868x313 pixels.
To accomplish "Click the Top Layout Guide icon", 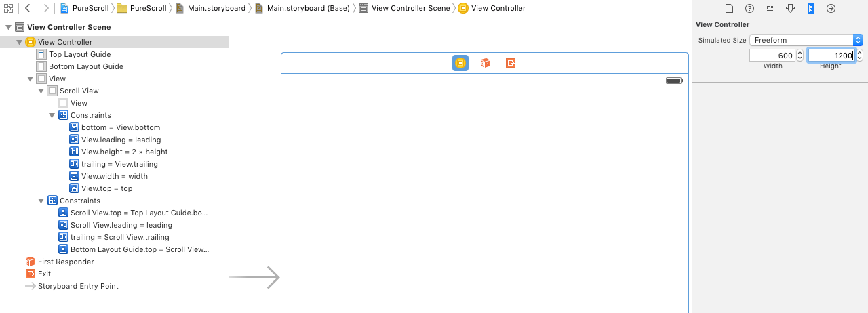I will click(x=41, y=54).
